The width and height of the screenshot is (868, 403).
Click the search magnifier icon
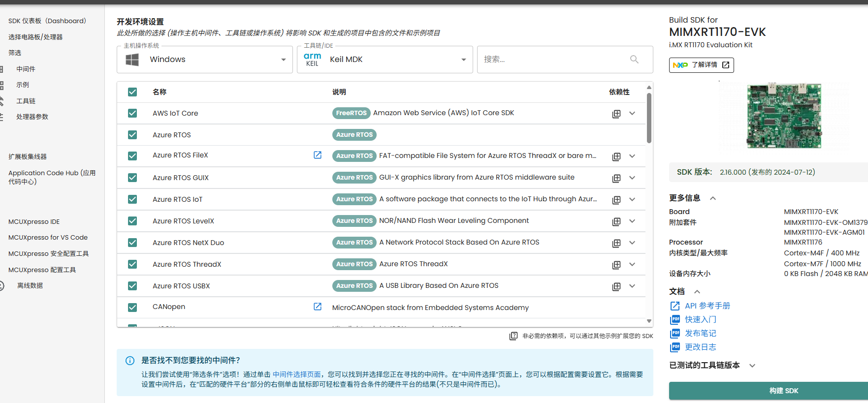tap(634, 59)
